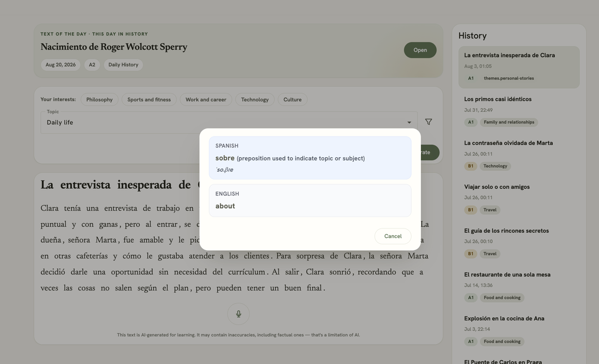599x364 pixels.
Task: Click the History panel heading
Action: [x=473, y=35]
